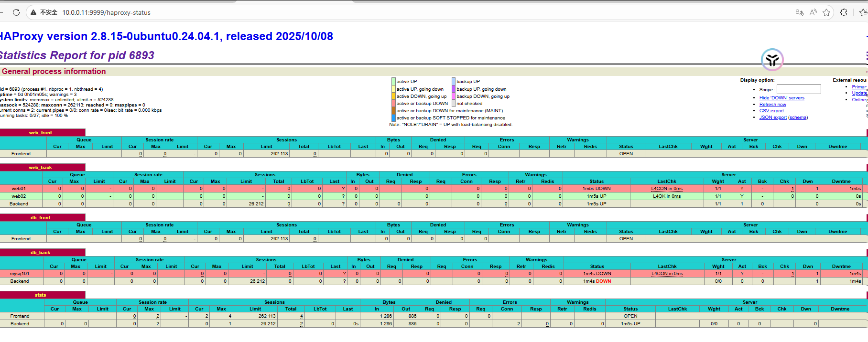This screenshot has height=342, width=868.
Task: Select the green 'active UP' legend swatch
Action: pos(393,82)
